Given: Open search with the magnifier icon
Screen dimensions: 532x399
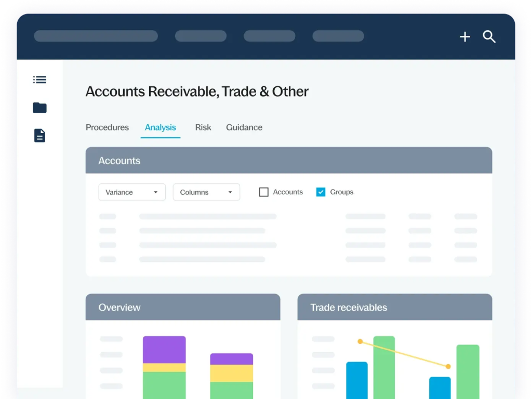Looking at the screenshot, I should coord(489,36).
